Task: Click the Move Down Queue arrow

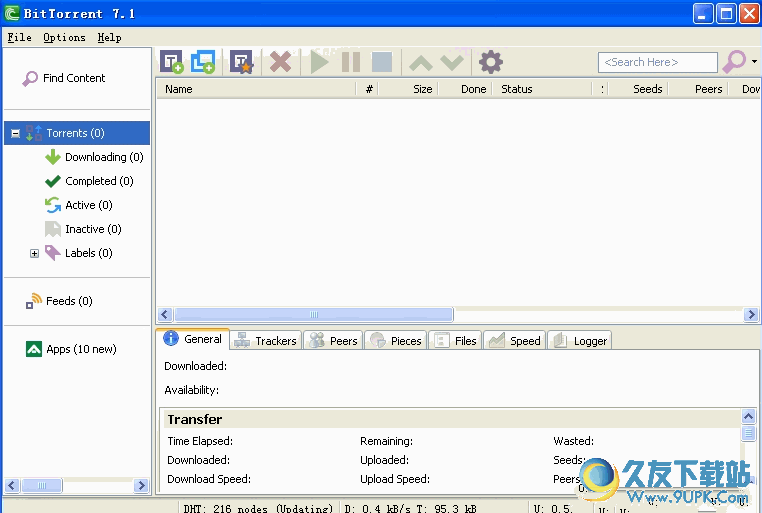Action: coord(452,63)
